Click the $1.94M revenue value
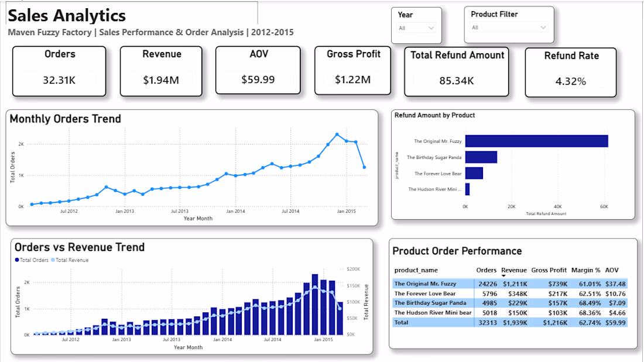644x362 pixels. pyautogui.click(x=161, y=80)
